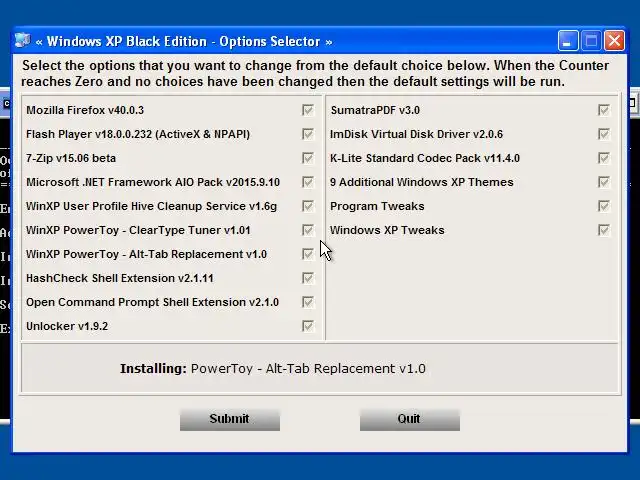Minimize the Options Selector window
Viewport: 640px width, 480px height.
568,41
